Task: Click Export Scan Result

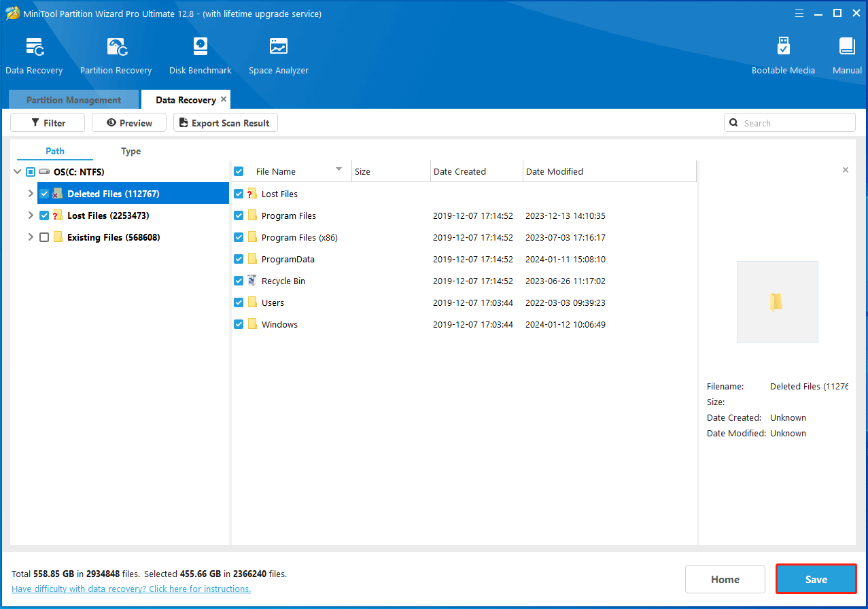Action: click(226, 123)
